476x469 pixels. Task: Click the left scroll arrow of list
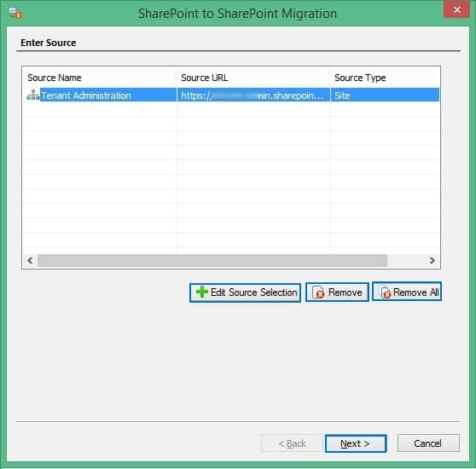coord(30,261)
